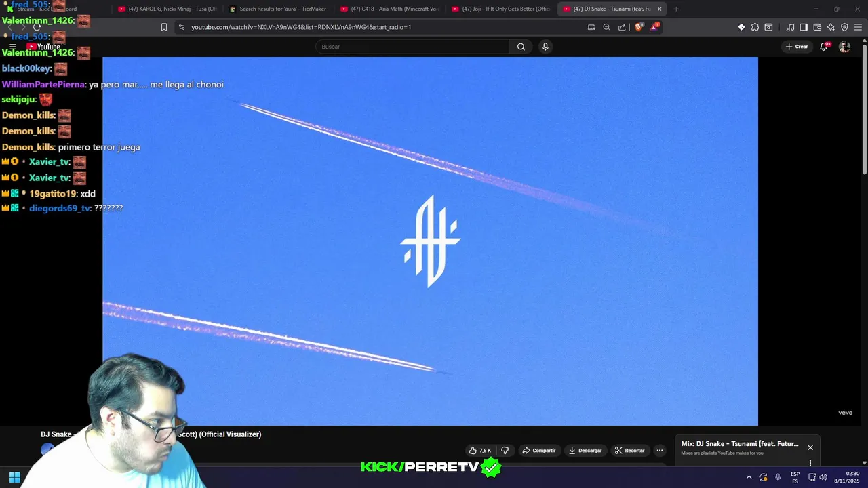
Task: Start voice search with the microphone icon
Action: (x=545, y=47)
